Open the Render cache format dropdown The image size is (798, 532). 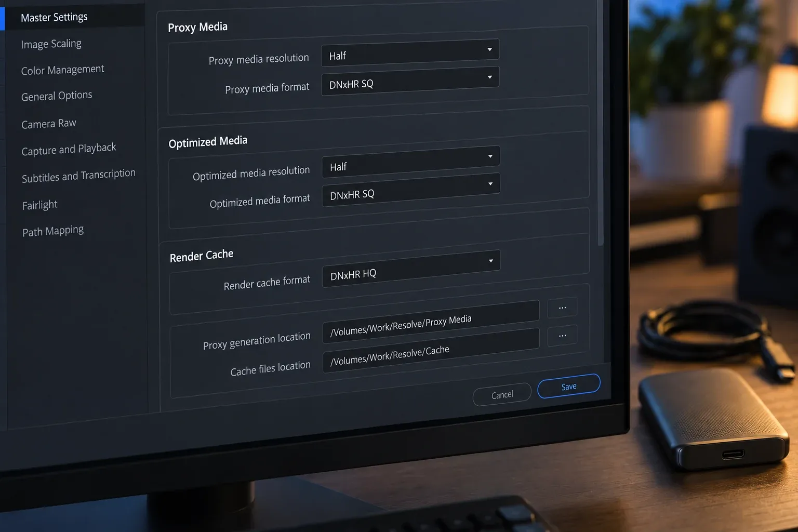point(411,269)
